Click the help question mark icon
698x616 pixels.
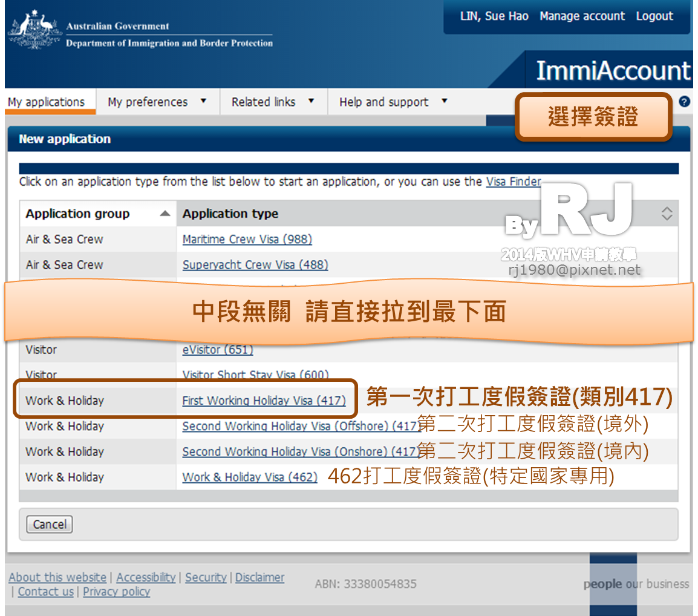tap(684, 102)
